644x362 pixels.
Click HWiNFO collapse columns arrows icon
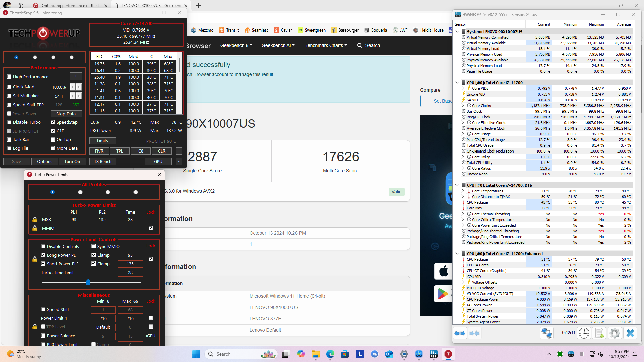coord(474,333)
